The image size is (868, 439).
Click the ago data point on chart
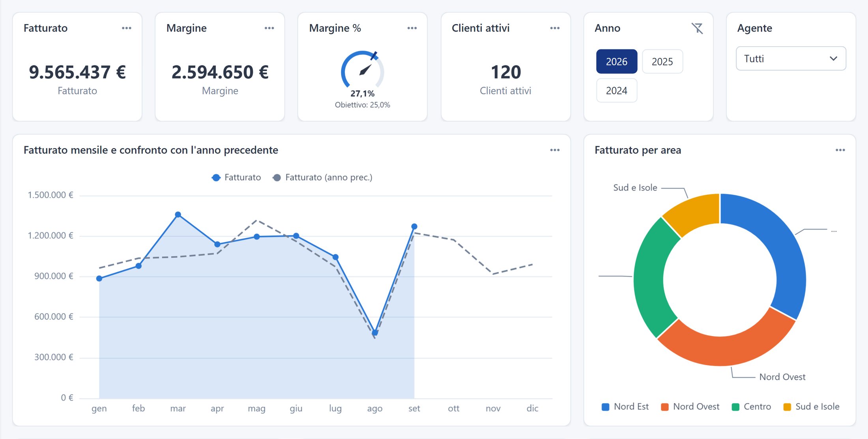tap(375, 333)
